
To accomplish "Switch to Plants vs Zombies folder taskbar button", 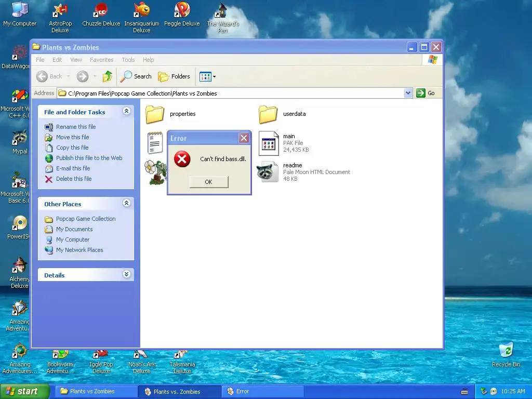I will [96, 392].
